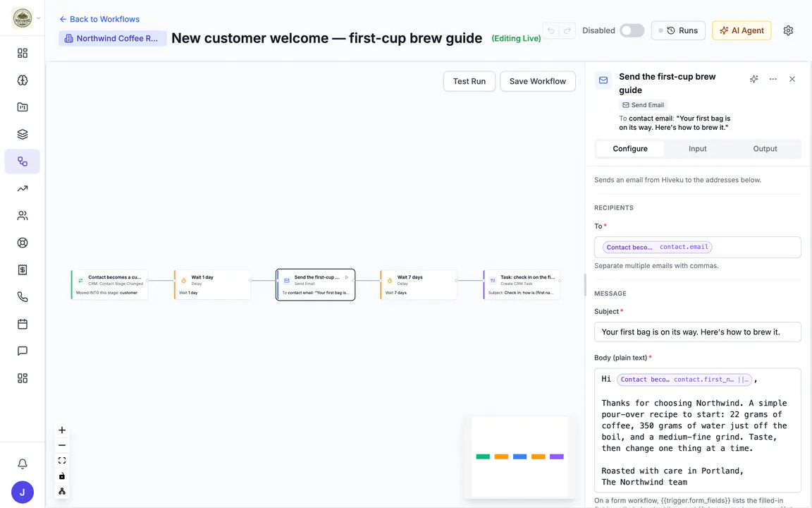Viewport: 812px width, 508px height.
Task: Click the Subject input field
Action: (698, 332)
